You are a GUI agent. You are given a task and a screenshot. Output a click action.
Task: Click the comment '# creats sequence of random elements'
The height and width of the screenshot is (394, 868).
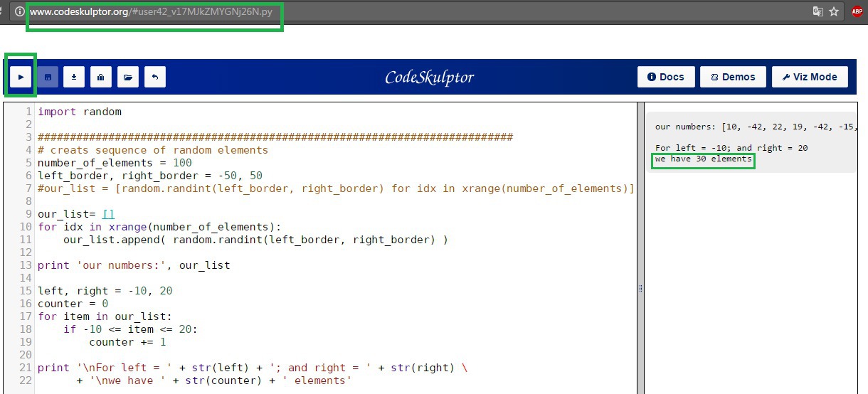(x=153, y=150)
